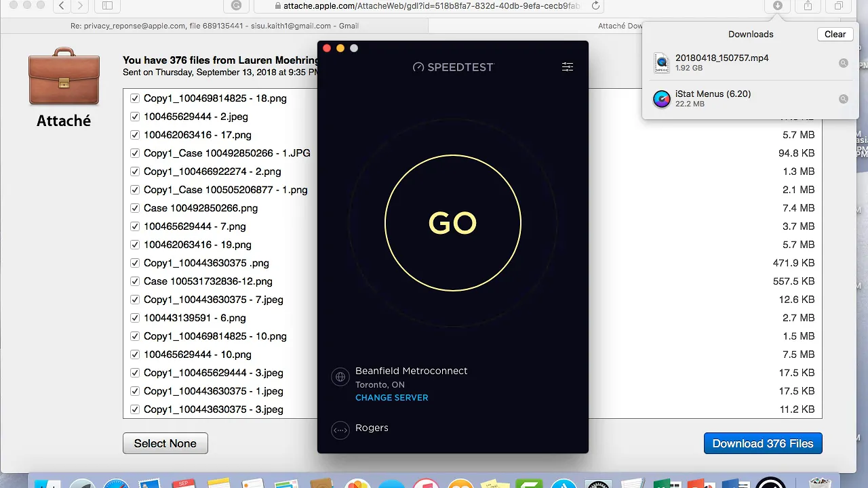Click Download 376 Files button
This screenshot has height=488, width=868.
click(763, 443)
